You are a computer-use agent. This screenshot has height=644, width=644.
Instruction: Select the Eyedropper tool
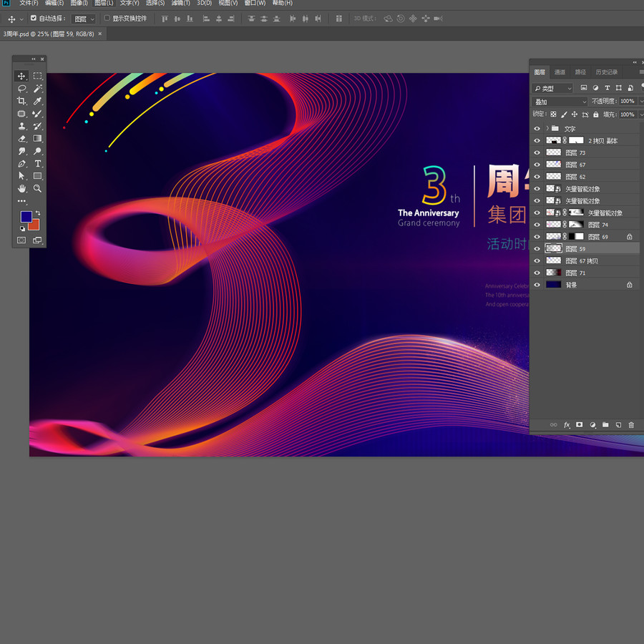pos(37,101)
